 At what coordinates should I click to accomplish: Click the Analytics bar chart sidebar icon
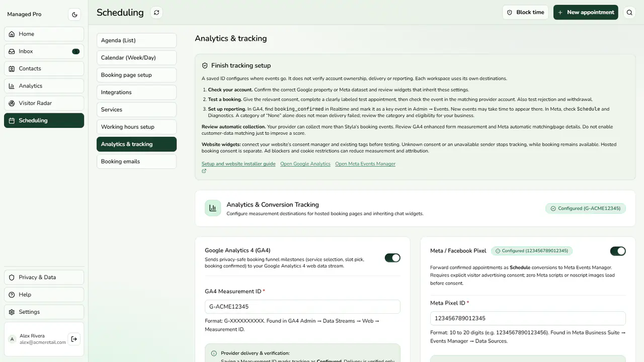12,86
